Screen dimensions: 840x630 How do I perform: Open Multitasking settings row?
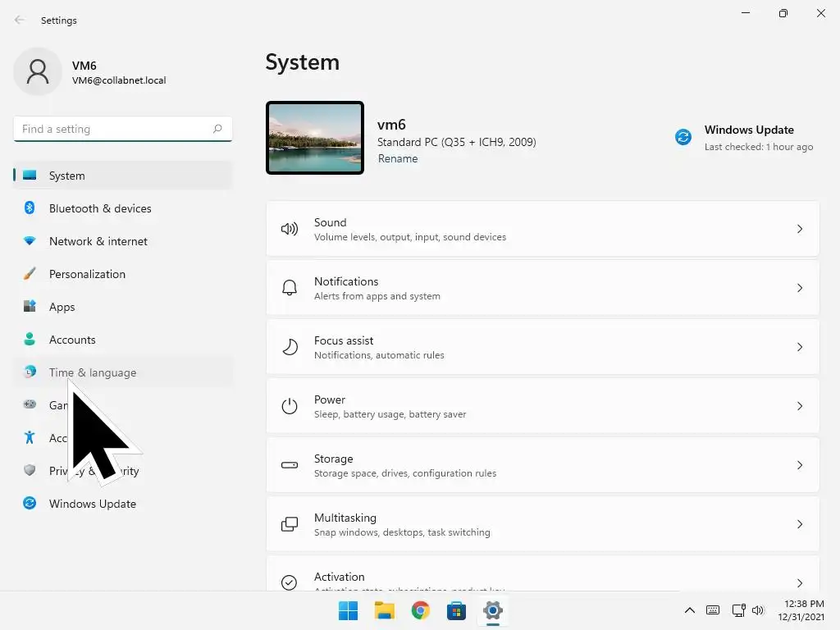(x=543, y=524)
